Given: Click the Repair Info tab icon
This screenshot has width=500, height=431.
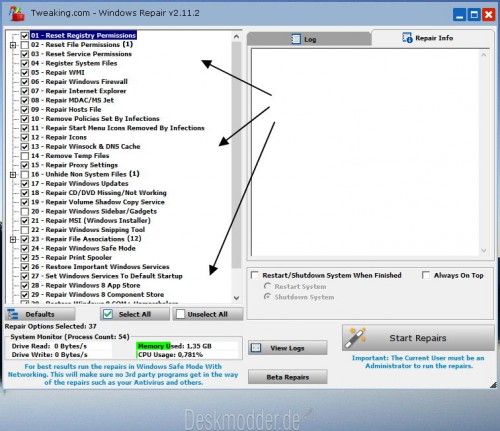Looking at the screenshot, I should click(x=407, y=38).
